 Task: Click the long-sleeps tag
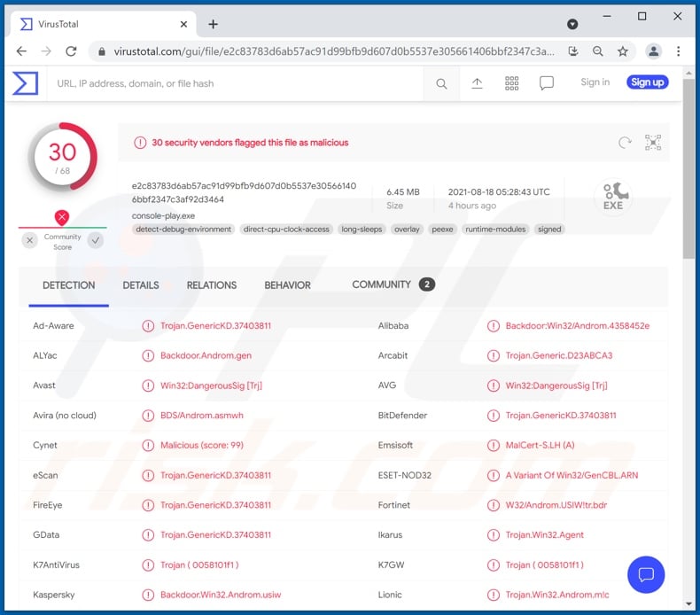(362, 230)
